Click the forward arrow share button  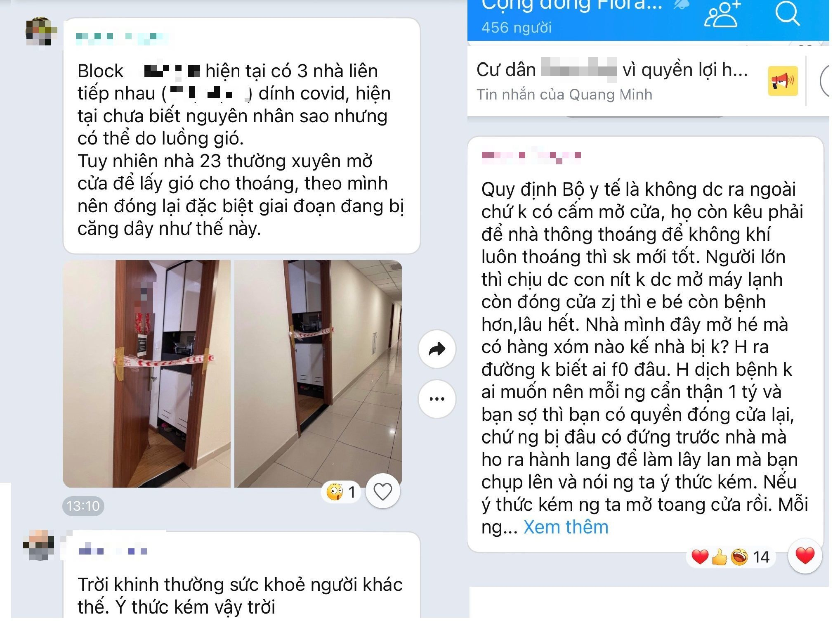(437, 349)
